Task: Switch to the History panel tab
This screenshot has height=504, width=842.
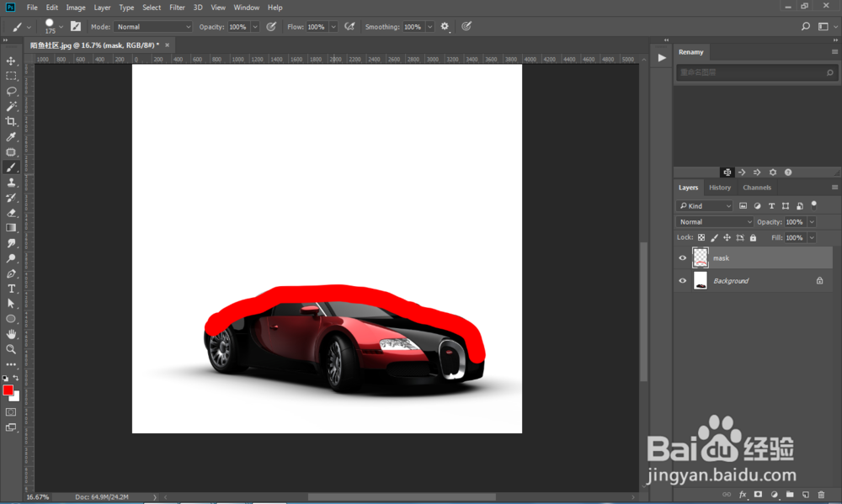Action: 720,188
